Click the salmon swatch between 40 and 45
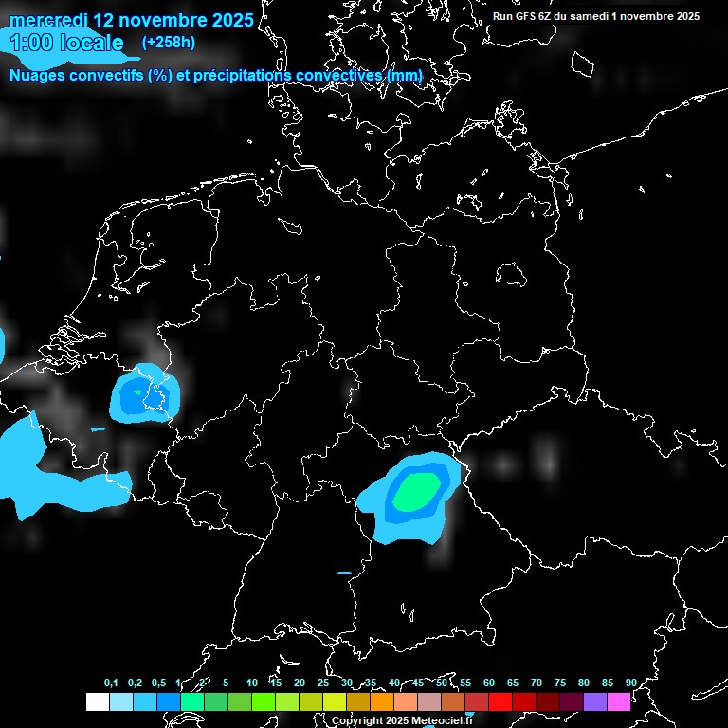Image resolution: width=728 pixels, height=728 pixels. point(406,701)
